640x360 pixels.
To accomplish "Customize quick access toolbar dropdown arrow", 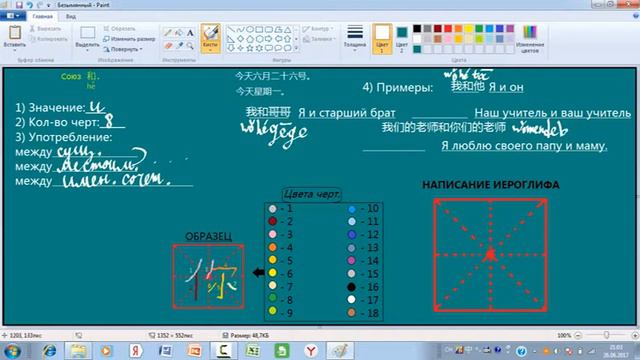I will 49,5.
